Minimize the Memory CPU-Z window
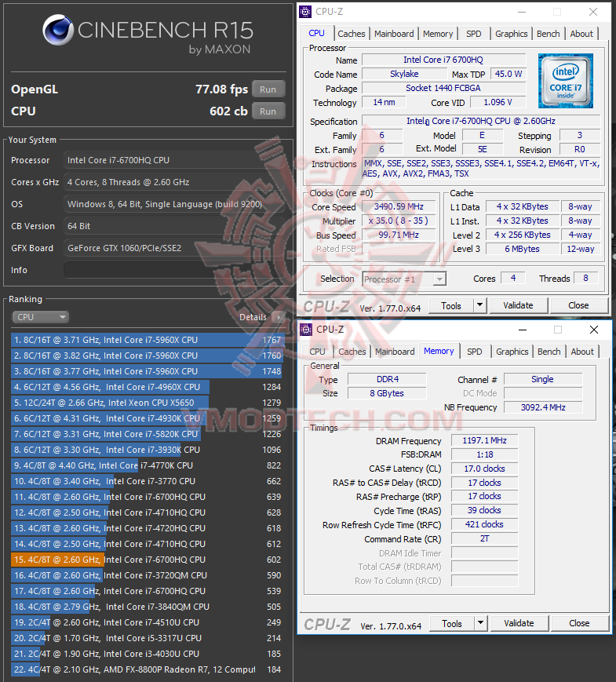Screen dimensions: 616x682 click(x=523, y=330)
